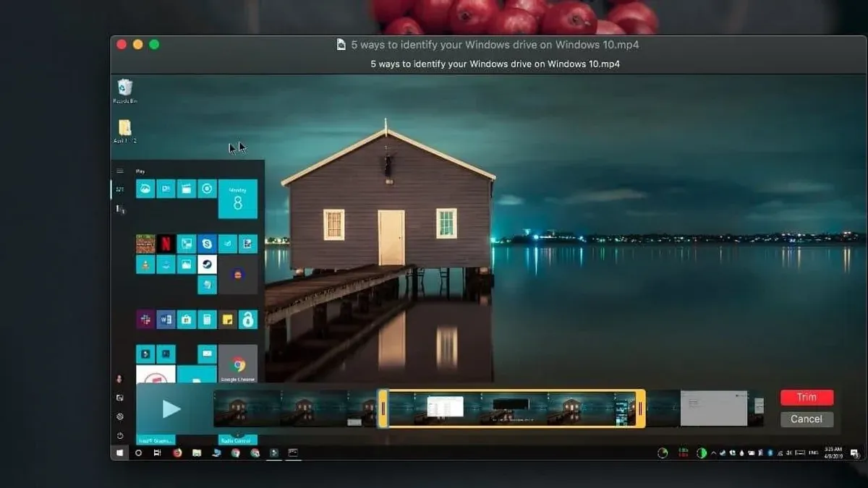Viewport: 868px width, 488px height.
Task: Select the pinned tiles view icon
Action: (x=120, y=189)
